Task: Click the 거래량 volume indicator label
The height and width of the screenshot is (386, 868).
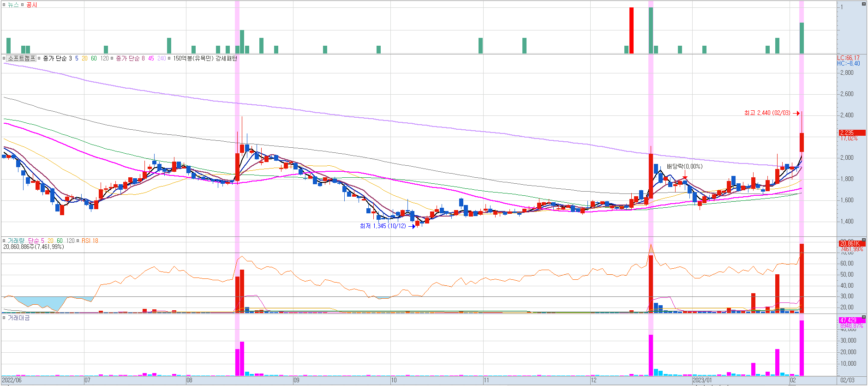Action: (x=16, y=241)
